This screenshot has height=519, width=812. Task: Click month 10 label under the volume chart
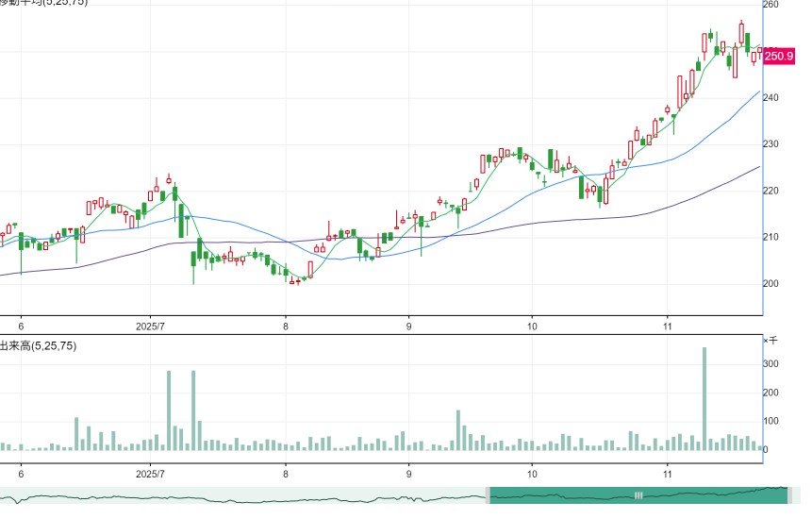pyautogui.click(x=532, y=474)
